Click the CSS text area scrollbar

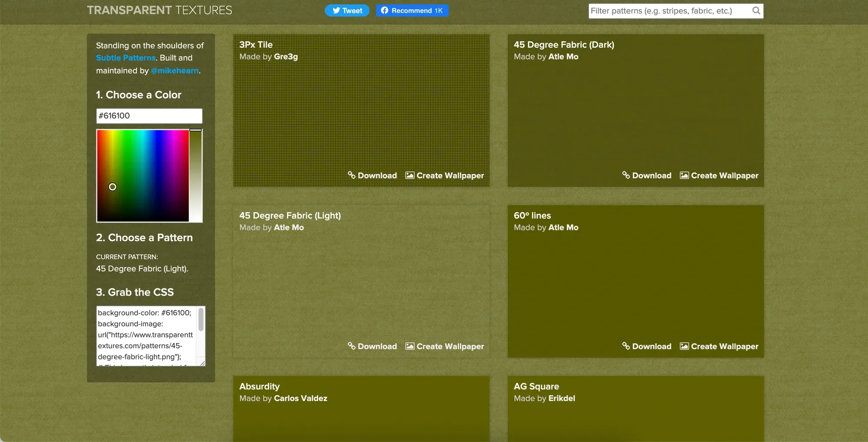[201, 336]
